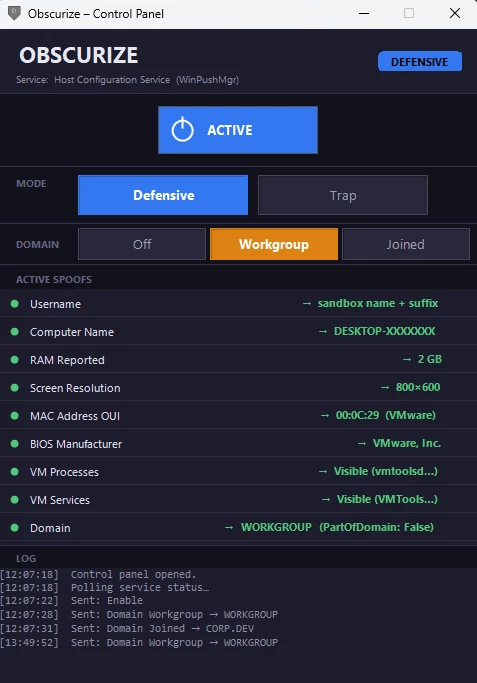Choose the Joined domain option
This screenshot has height=683, width=477.
tap(406, 244)
